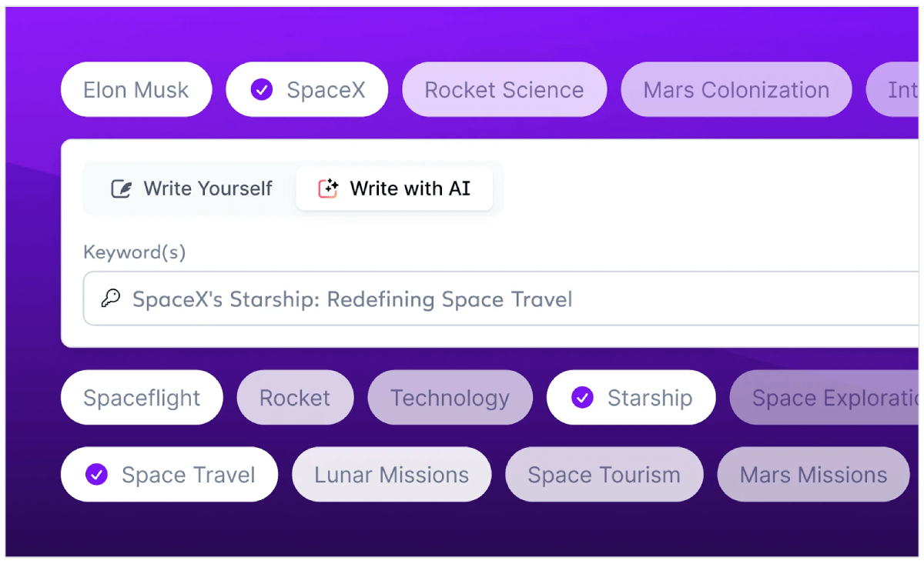
Task: Click the Technology keyword chip
Action: pyautogui.click(x=450, y=397)
